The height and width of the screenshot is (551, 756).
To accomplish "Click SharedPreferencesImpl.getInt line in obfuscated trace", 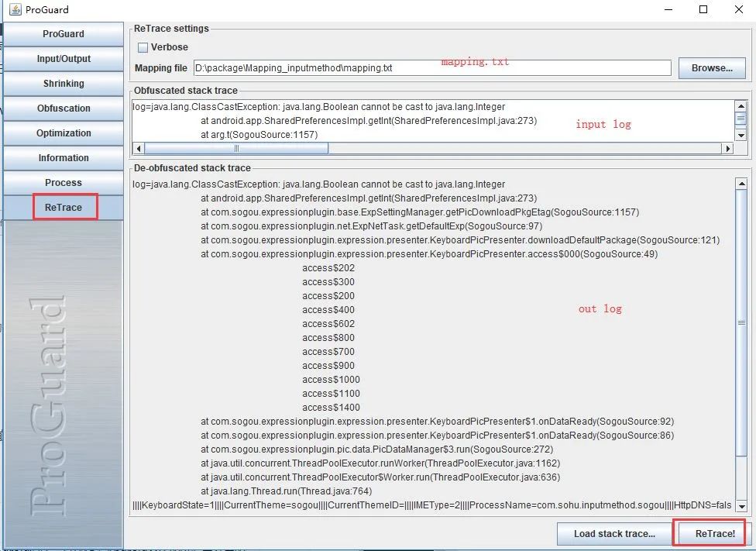I will point(369,121).
